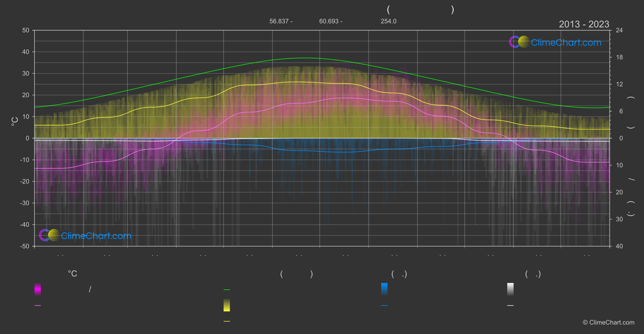Click the white snowfall gradient legend swatch
The image size is (644, 334).
point(511,289)
